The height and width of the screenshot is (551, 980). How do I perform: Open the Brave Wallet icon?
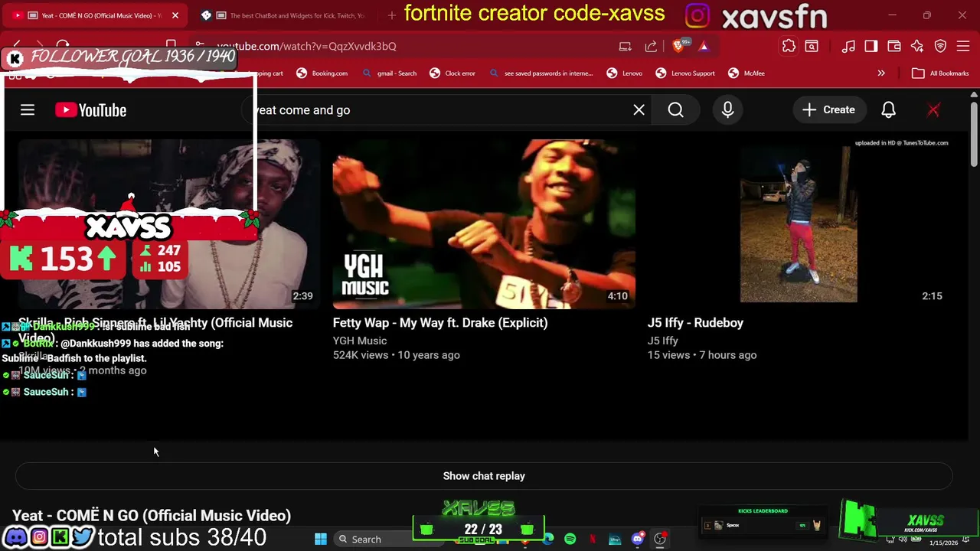click(894, 46)
